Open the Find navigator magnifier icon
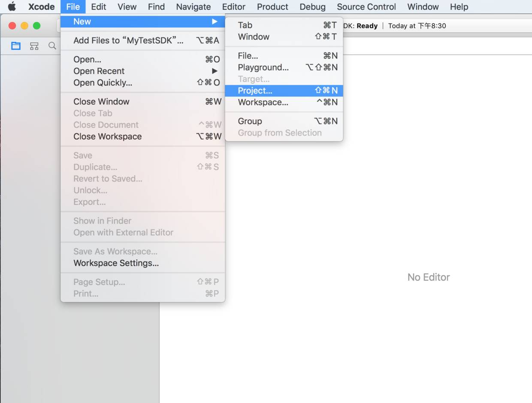Screen dimensions: 532x403 click(x=52, y=46)
